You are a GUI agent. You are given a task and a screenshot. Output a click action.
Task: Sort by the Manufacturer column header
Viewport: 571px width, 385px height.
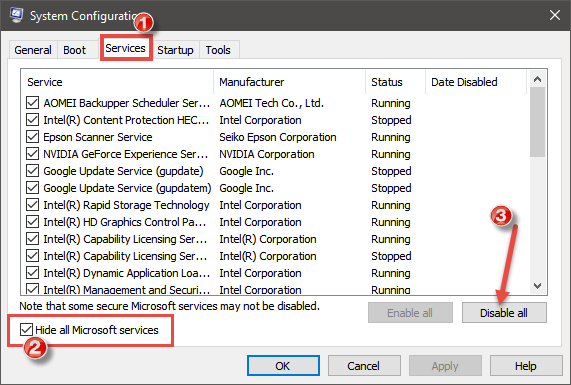click(290, 82)
